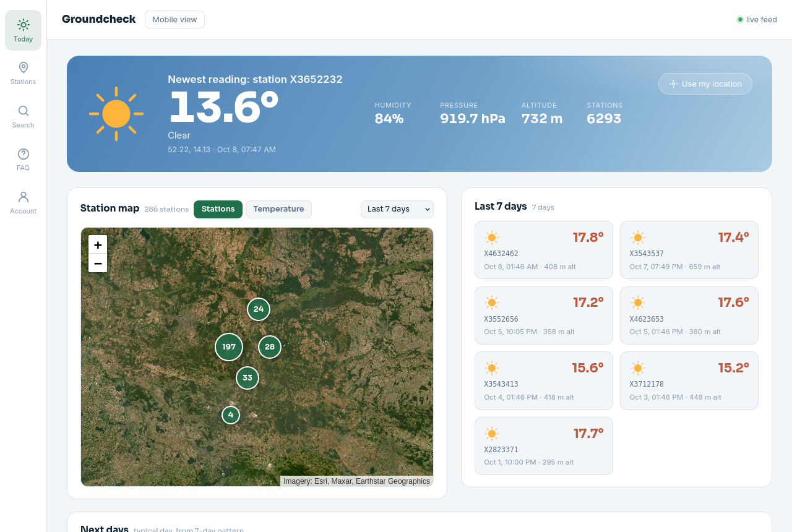Open the FAQ help icon
The image size is (792, 532).
pyautogui.click(x=24, y=153)
